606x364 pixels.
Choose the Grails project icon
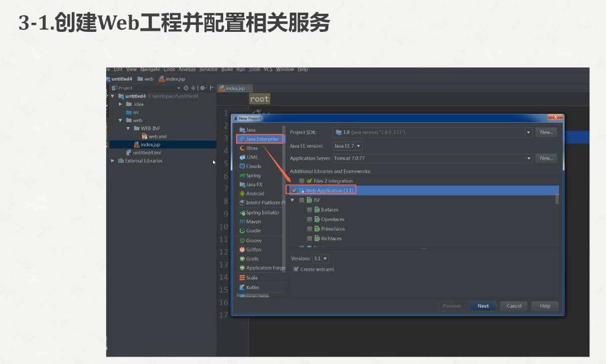(242, 258)
